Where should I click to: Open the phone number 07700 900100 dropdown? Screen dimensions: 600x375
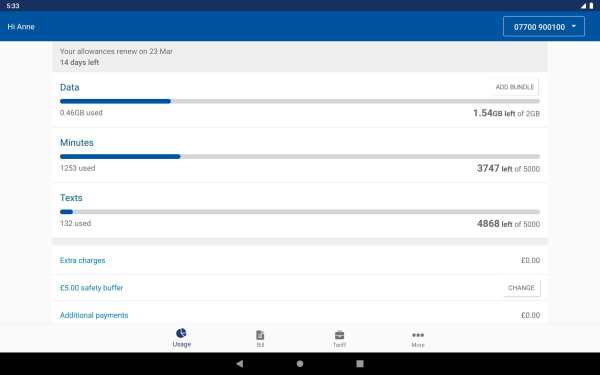(544, 27)
